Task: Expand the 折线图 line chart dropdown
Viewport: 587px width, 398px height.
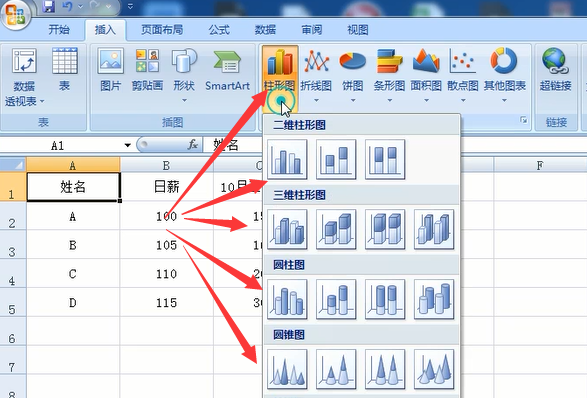Action: tap(316, 75)
